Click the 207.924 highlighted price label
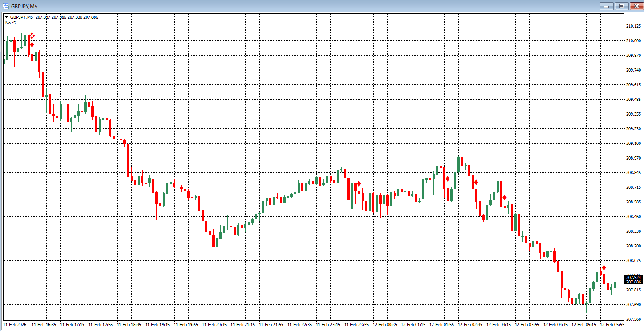Screen dimensions: 644x331 tap(634, 277)
